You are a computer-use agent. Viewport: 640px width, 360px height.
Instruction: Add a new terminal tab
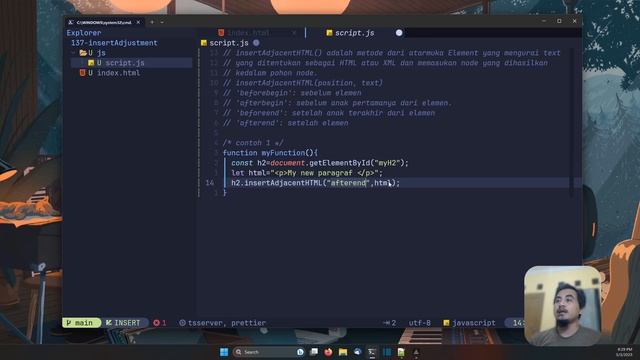152,22
